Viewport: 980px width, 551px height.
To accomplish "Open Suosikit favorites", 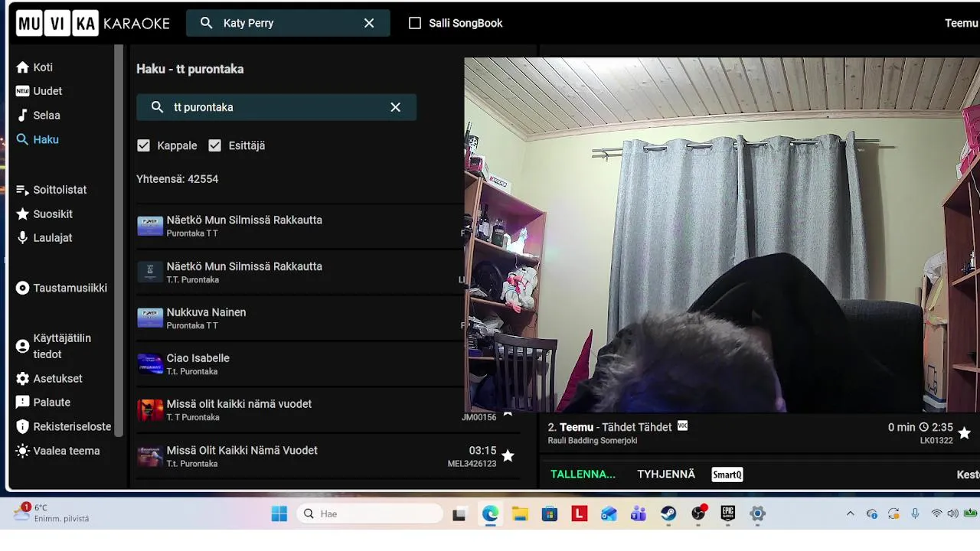I will tap(44, 214).
